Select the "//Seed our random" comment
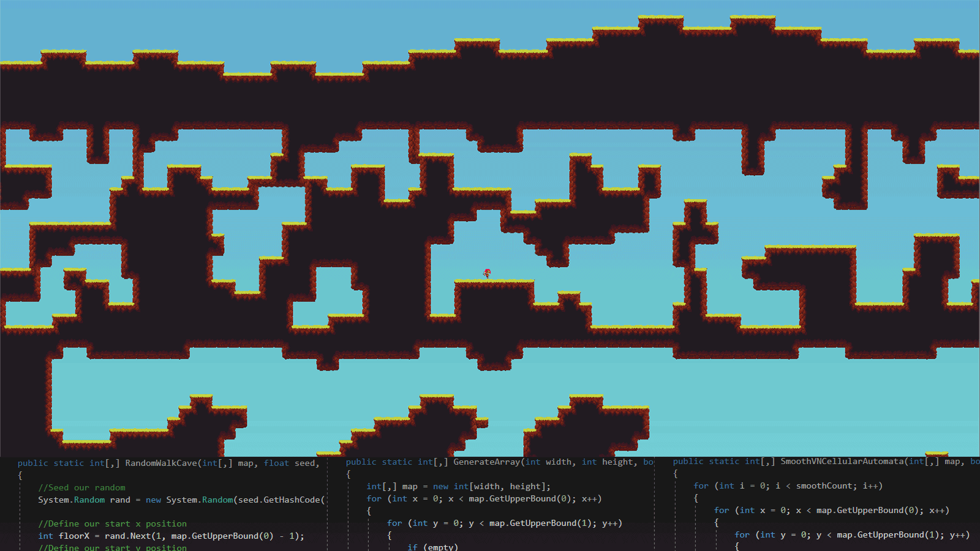The width and height of the screenshot is (980, 551). coord(81,488)
